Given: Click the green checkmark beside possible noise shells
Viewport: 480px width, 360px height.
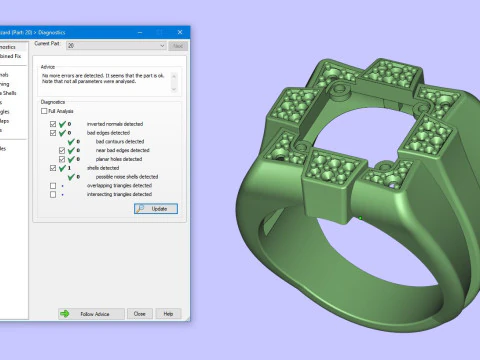Looking at the screenshot, I should (71, 177).
